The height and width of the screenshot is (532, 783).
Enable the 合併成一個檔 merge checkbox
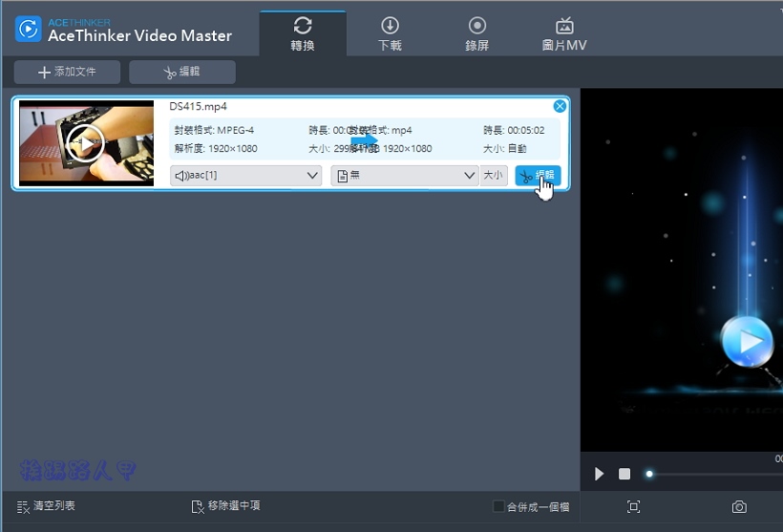point(498,506)
